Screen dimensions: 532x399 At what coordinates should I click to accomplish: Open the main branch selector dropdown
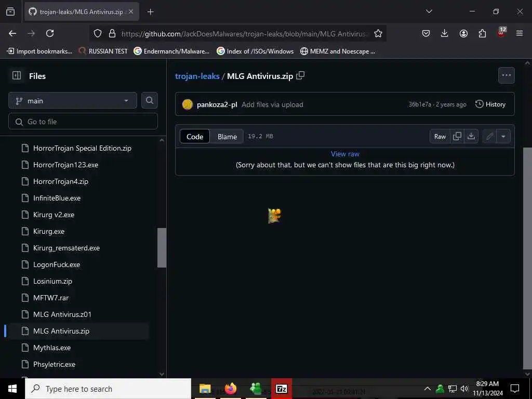(73, 101)
